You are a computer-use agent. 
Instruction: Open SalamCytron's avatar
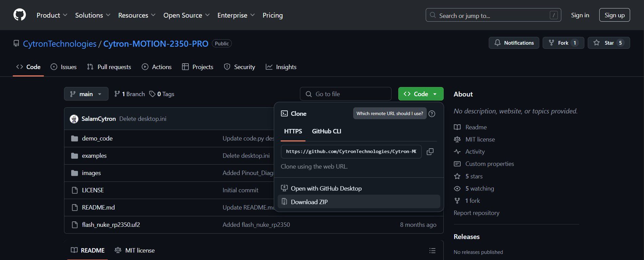tap(74, 119)
